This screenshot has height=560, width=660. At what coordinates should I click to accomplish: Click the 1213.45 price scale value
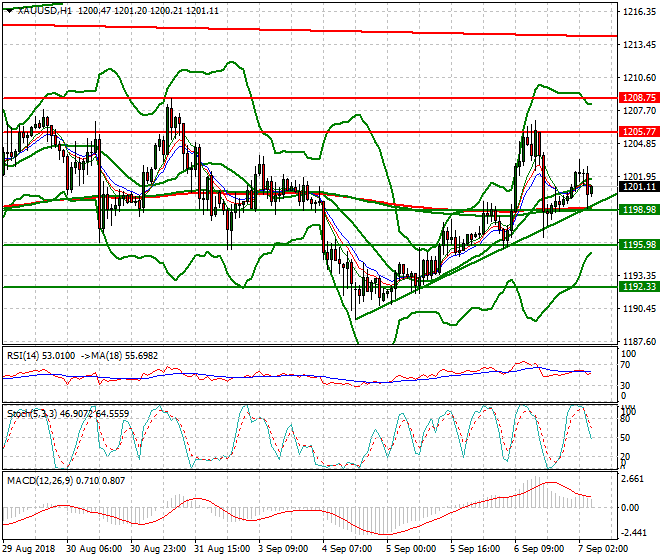[639, 45]
